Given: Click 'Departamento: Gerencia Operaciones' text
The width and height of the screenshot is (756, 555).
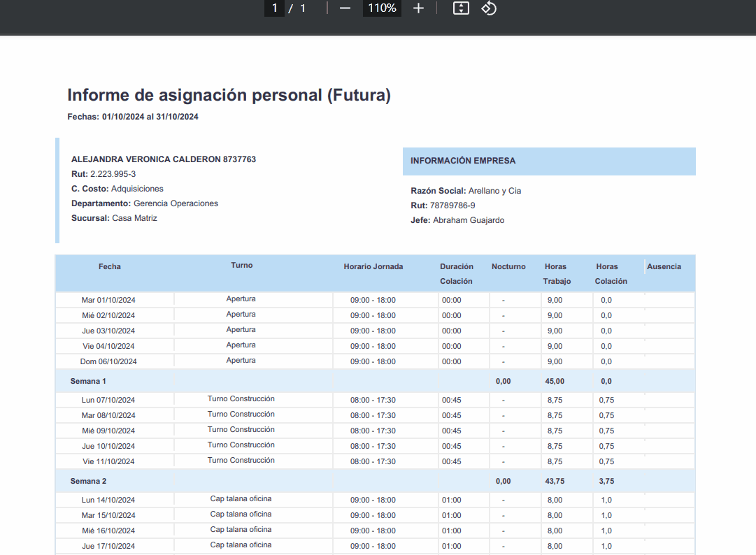Looking at the screenshot, I should (145, 203).
